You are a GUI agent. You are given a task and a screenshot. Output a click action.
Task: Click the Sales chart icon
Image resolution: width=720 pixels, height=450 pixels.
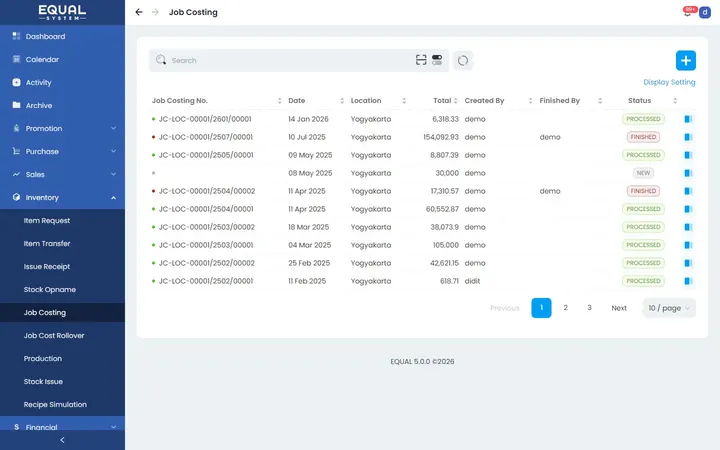click(17, 174)
